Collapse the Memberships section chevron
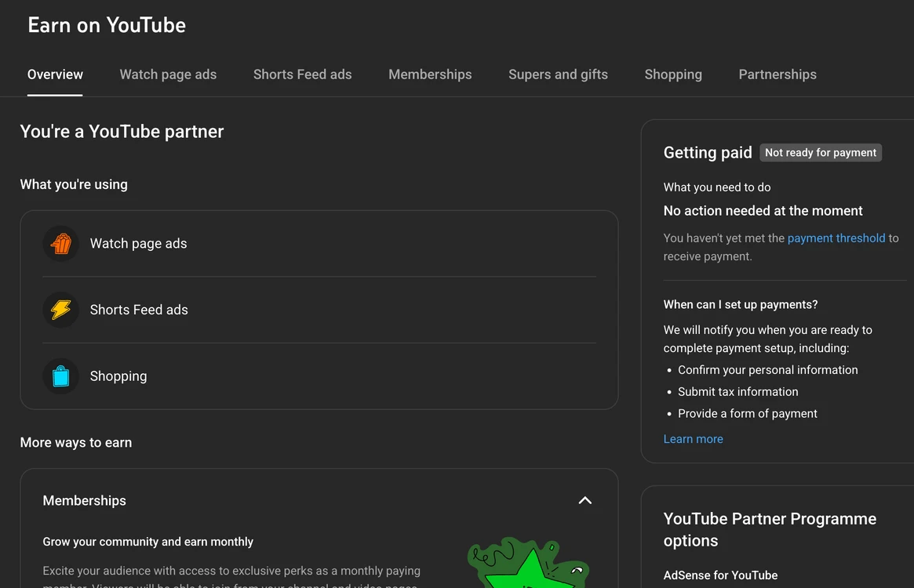Viewport: 914px width, 588px height. [x=584, y=501]
